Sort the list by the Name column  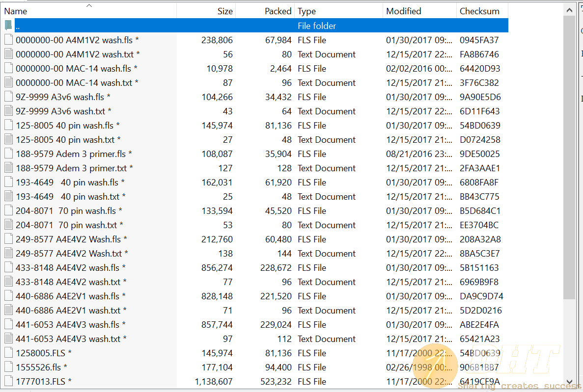[x=16, y=11]
